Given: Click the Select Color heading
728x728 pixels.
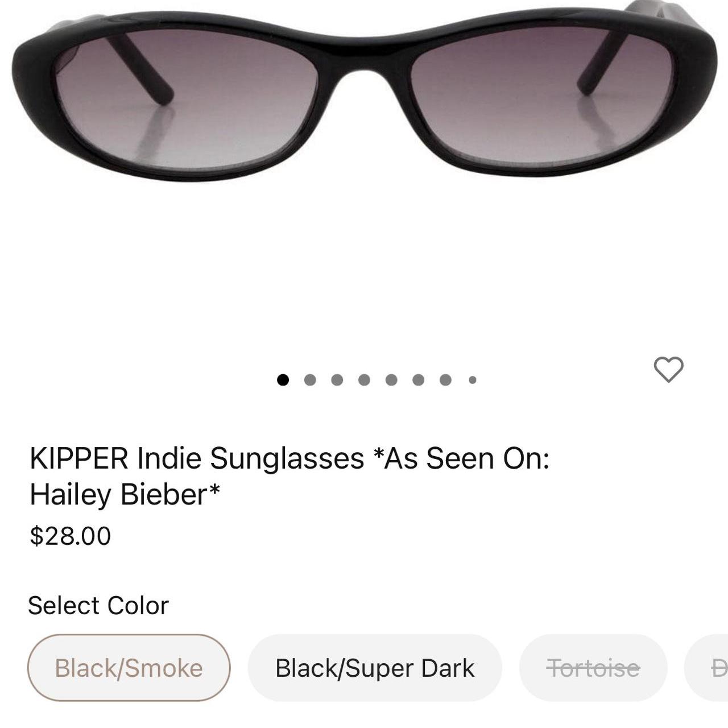Looking at the screenshot, I should click(98, 605).
